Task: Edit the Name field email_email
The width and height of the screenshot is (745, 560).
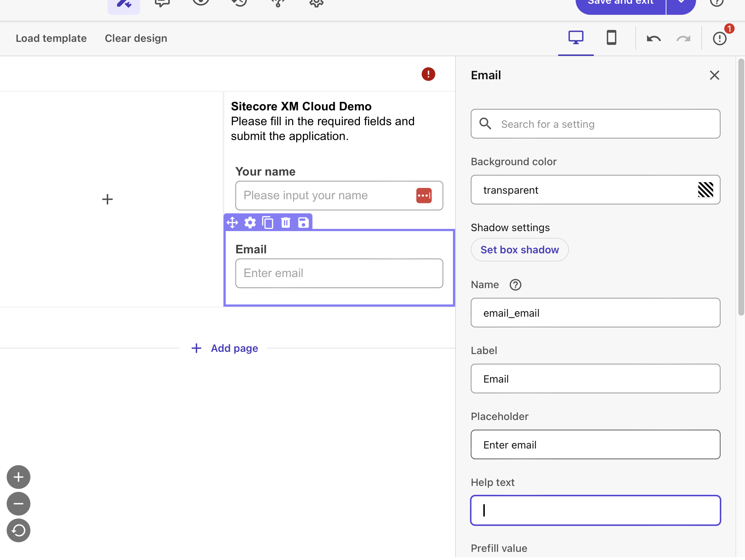Action: point(595,313)
